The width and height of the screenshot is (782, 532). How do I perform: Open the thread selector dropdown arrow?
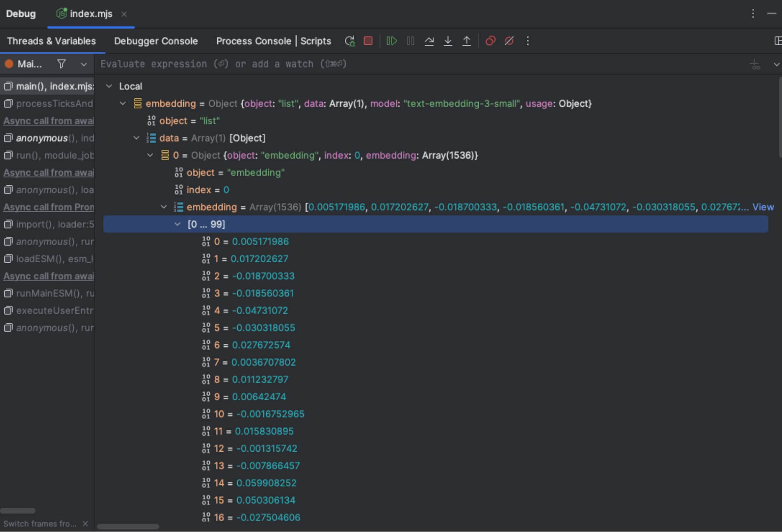point(84,64)
